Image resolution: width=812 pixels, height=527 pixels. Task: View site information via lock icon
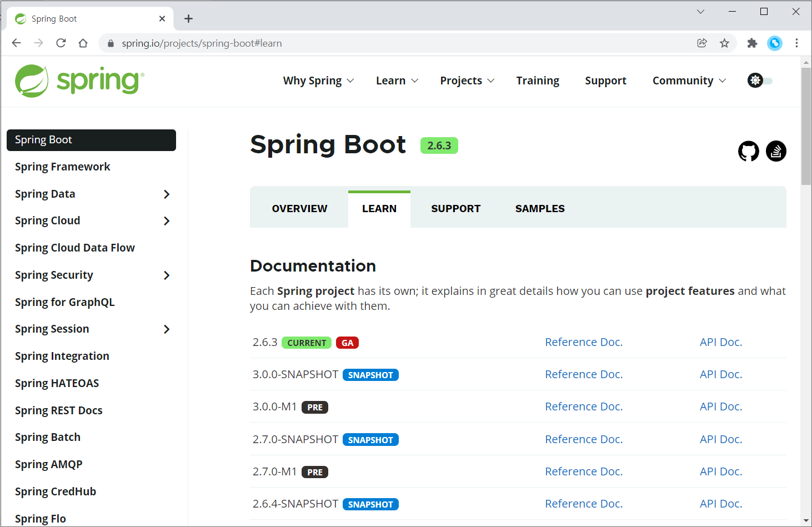tap(111, 43)
